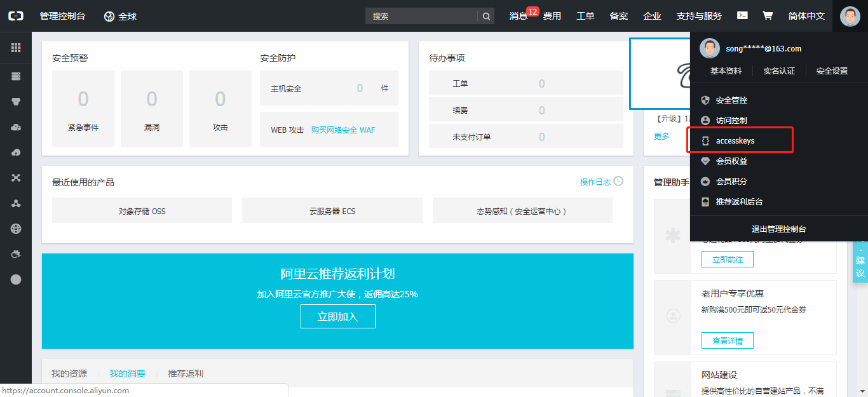Click 立即加入 on the banner
The height and width of the screenshot is (397, 868).
(x=338, y=316)
